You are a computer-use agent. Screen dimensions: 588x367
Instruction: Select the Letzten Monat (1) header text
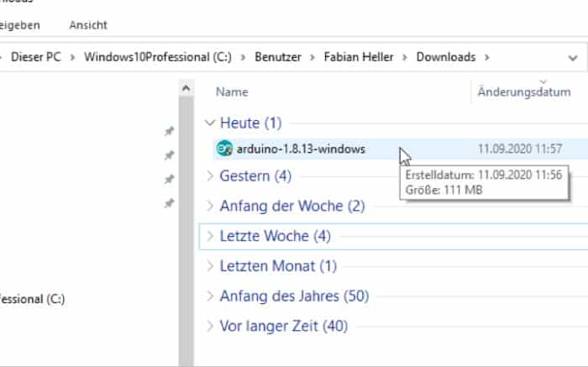(x=278, y=265)
